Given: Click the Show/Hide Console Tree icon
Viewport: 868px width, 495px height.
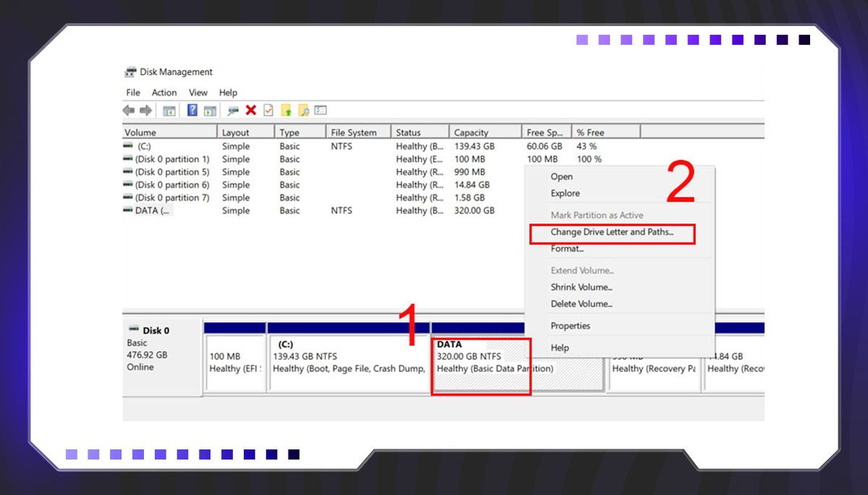Looking at the screenshot, I should 169,111.
